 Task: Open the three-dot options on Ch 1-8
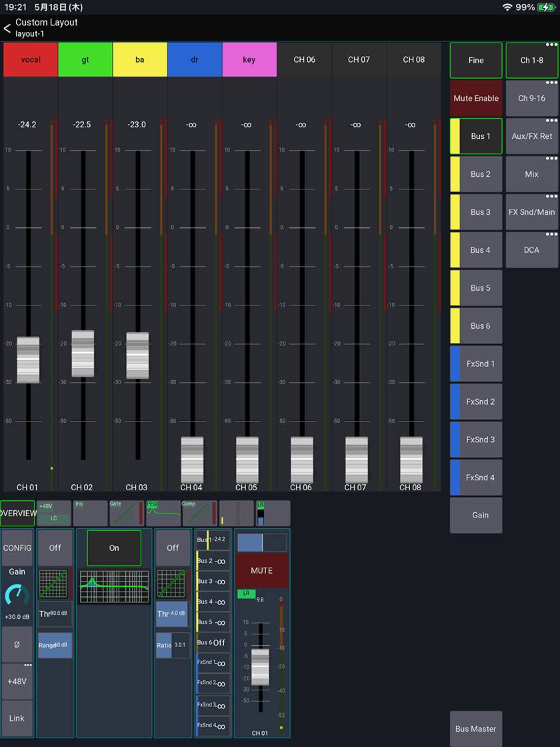tap(551, 45)
